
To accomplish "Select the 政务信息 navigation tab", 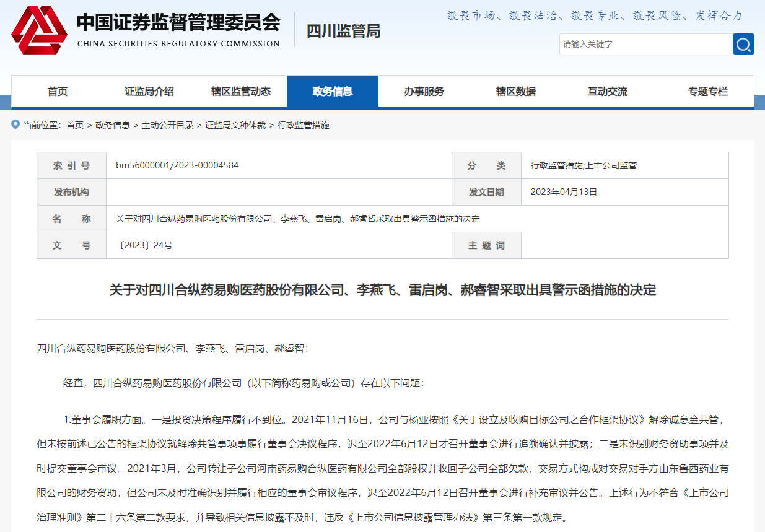I will pyautogui.click(x=333, y=92).
